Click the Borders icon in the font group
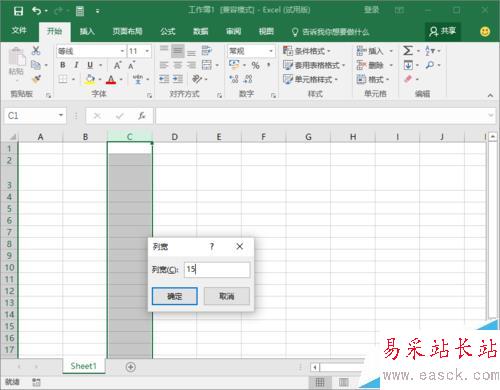 (x=63, y=79)
